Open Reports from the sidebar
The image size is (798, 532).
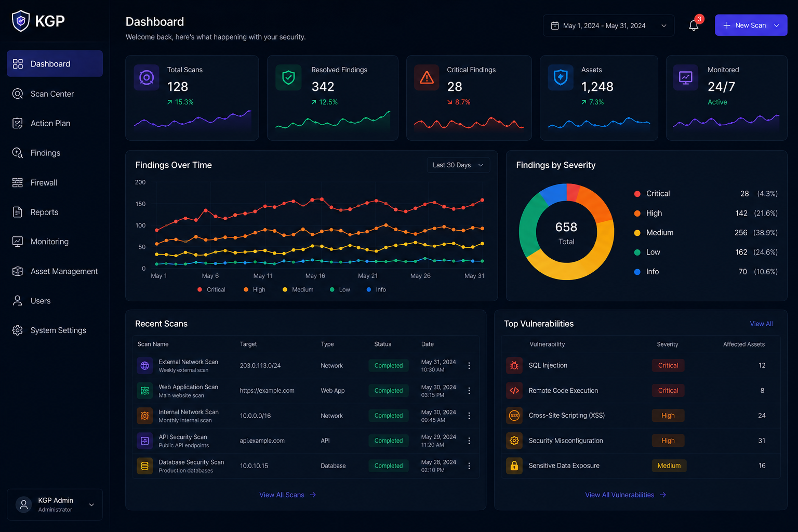pyautogui.click(x=55, y=212)
